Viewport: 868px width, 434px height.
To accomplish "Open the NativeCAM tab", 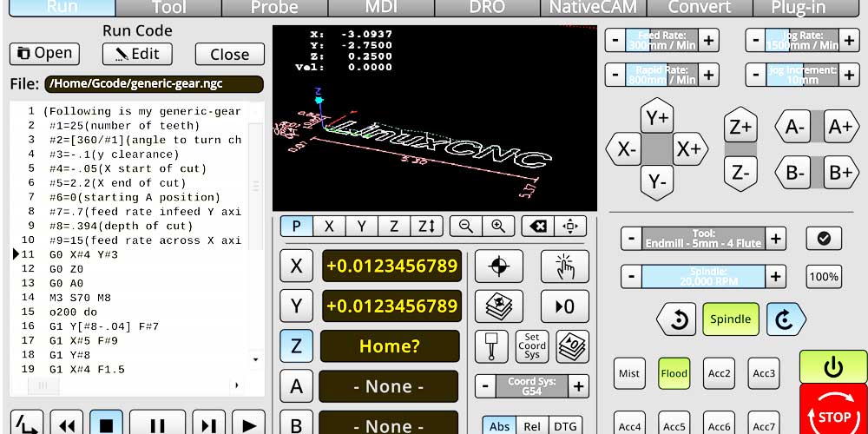I will pyautogui.click(x=594, y=8).
